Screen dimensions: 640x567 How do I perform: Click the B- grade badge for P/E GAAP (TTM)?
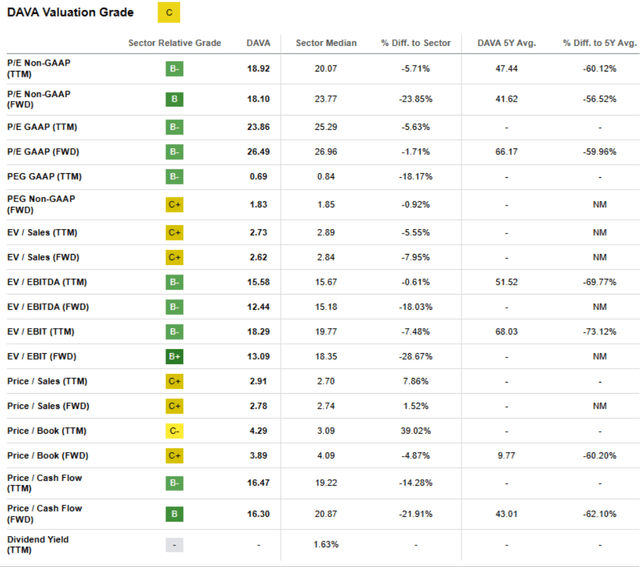pos(174,127)
